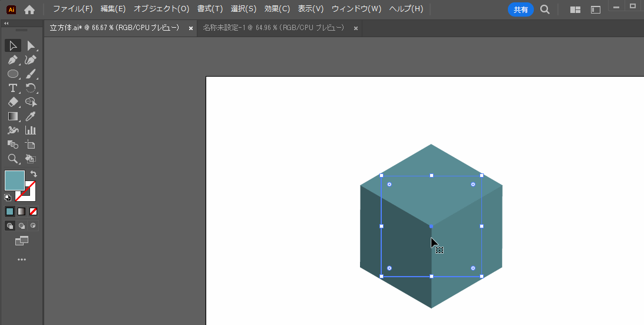Open the 書式(T) menu

coord(210,9)
